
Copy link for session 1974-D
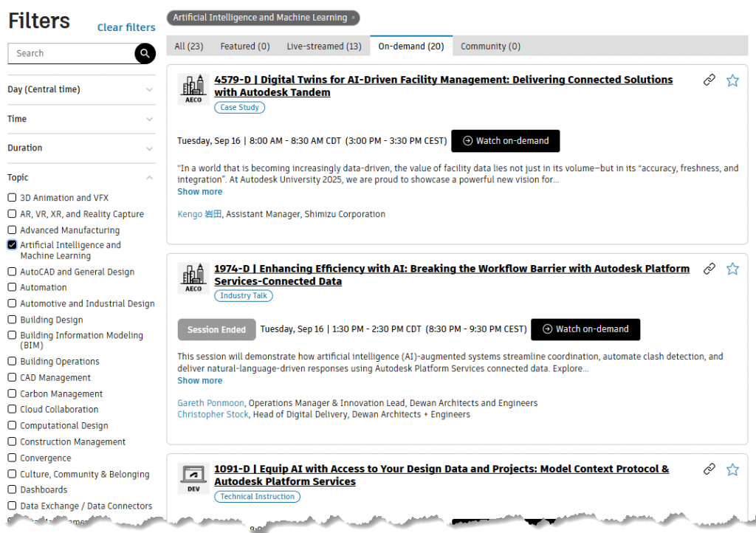pyautogui.click(x=709, y=269)
